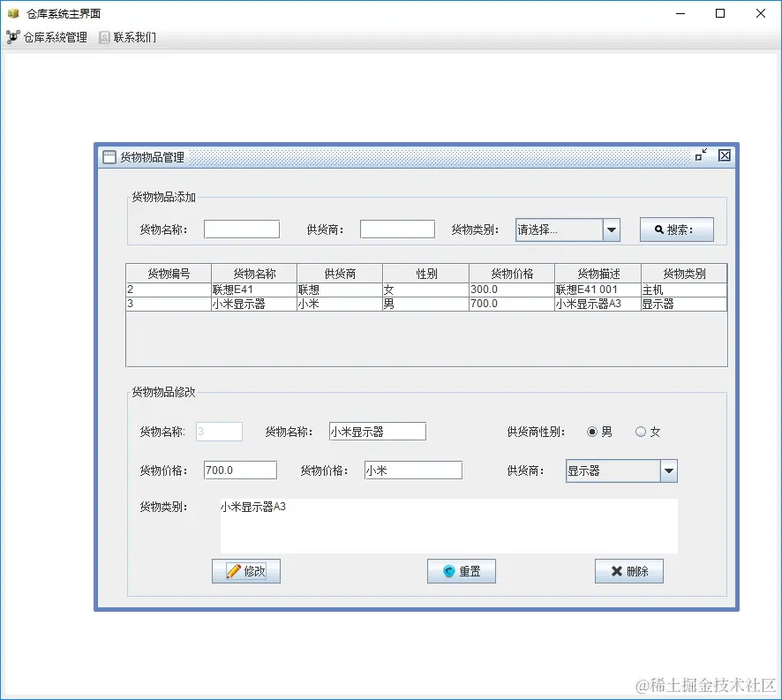The width and height of the screenshot is (782, 700).
Task: Open the 显示器 combo box
Action: click(x=621, y=470)
